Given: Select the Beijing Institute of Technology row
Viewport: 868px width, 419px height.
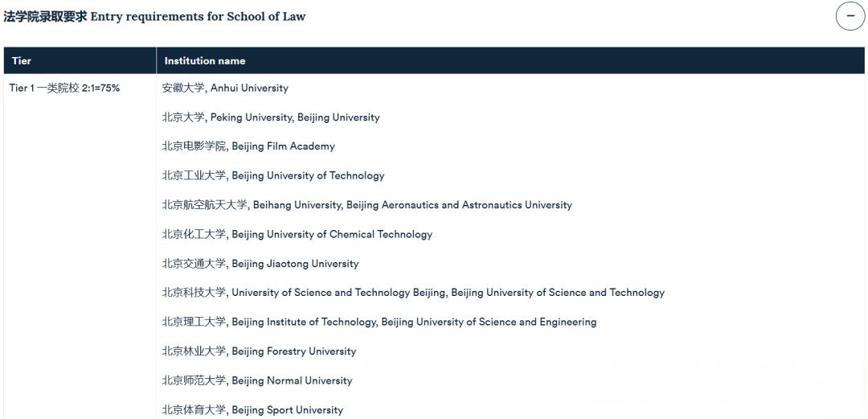Looking at the screenshot, I should coord(379,322).
